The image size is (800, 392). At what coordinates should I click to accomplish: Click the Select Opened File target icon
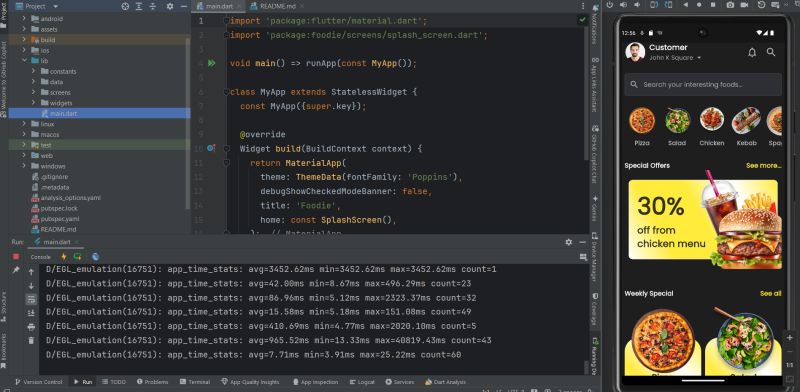(125, 6)
